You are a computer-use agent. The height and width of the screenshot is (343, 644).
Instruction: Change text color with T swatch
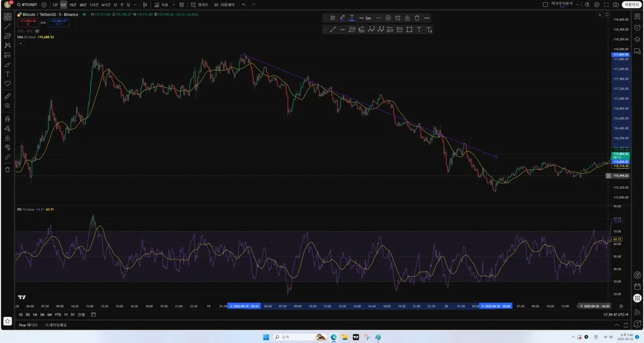click(352, 18)
